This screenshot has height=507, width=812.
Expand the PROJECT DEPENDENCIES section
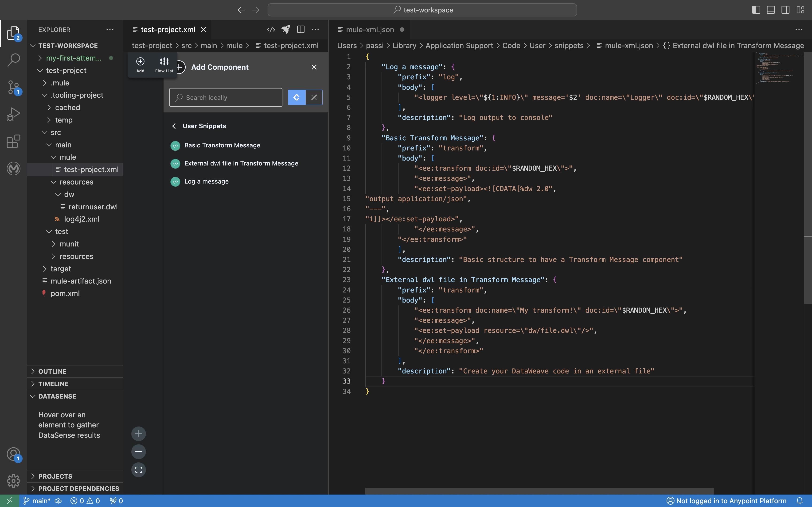[78, 488]
